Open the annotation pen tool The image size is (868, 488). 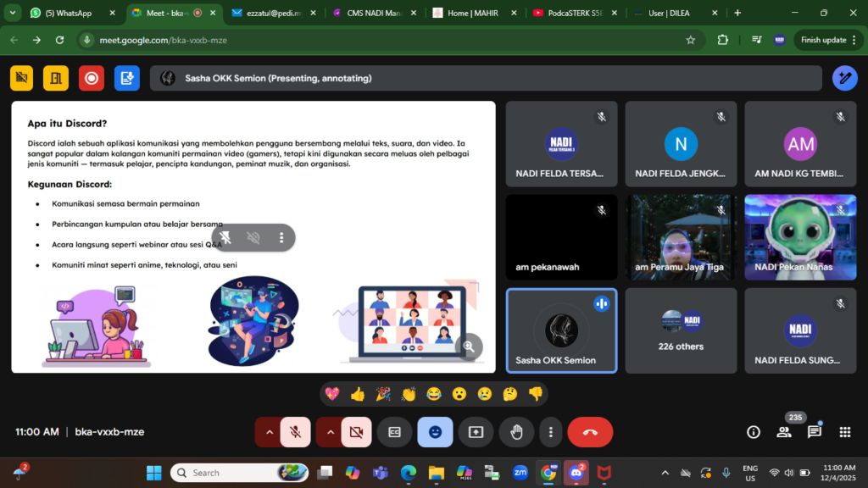(845, 78)
